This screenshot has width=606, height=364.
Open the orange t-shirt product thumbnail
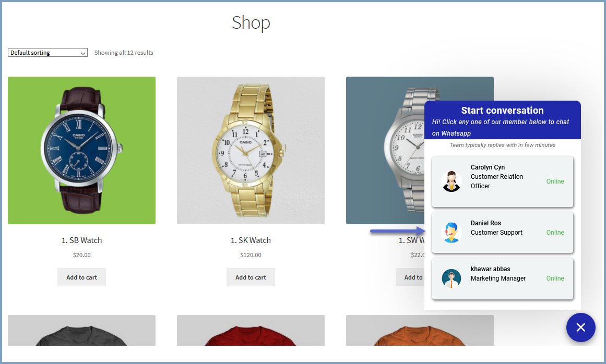(420, 331)
